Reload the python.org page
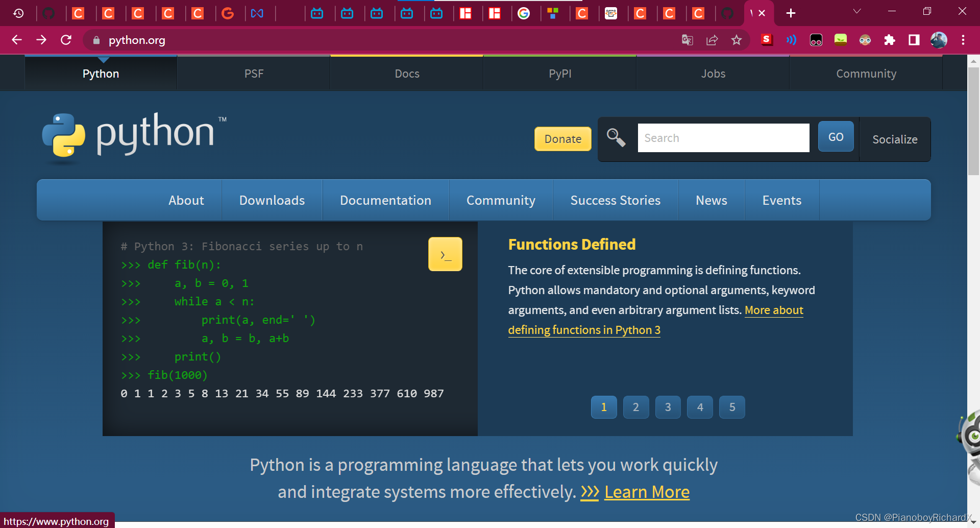The height and width of the screenshot is (528, 980). 66,40
